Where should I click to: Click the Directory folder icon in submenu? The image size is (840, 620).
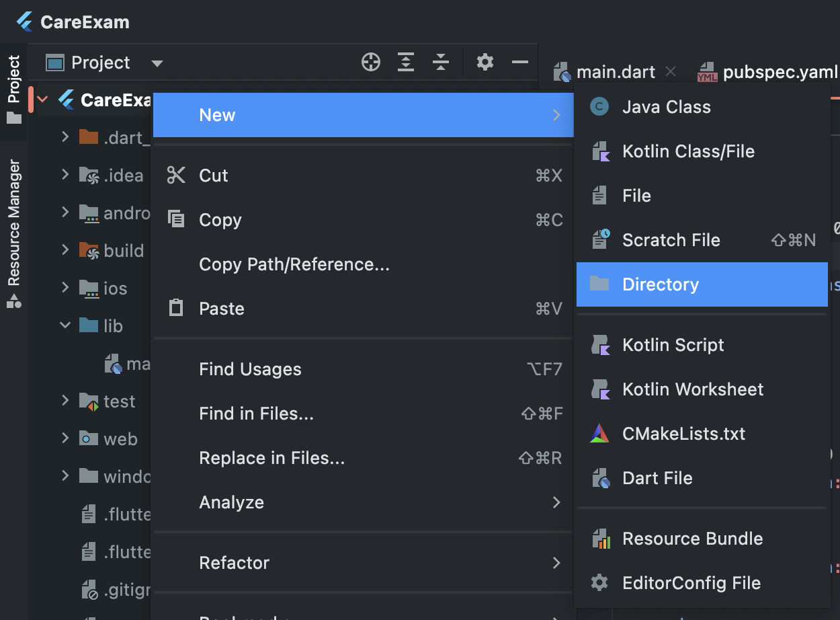point(599,284)
